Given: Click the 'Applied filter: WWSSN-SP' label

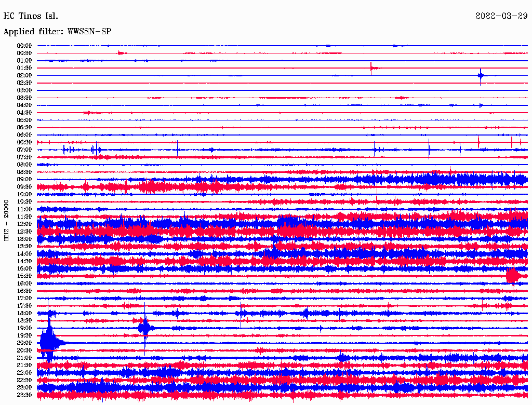Looking at the screenshot, I should (57, 32).
